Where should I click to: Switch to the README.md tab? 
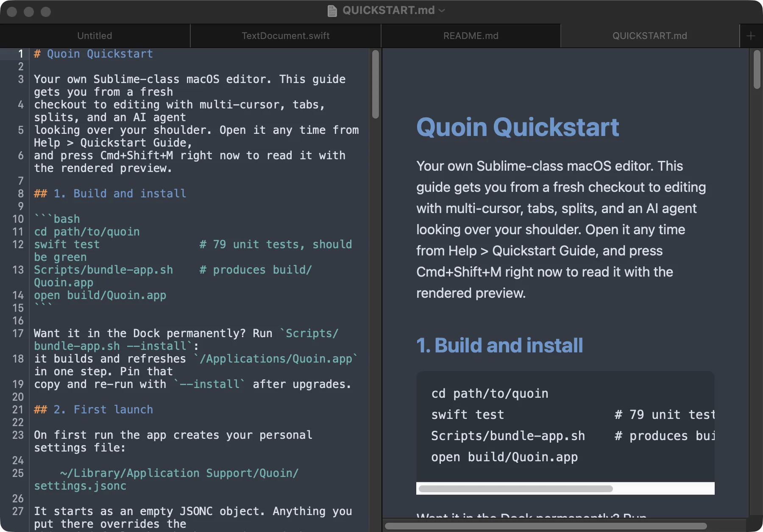coord(471,36)
